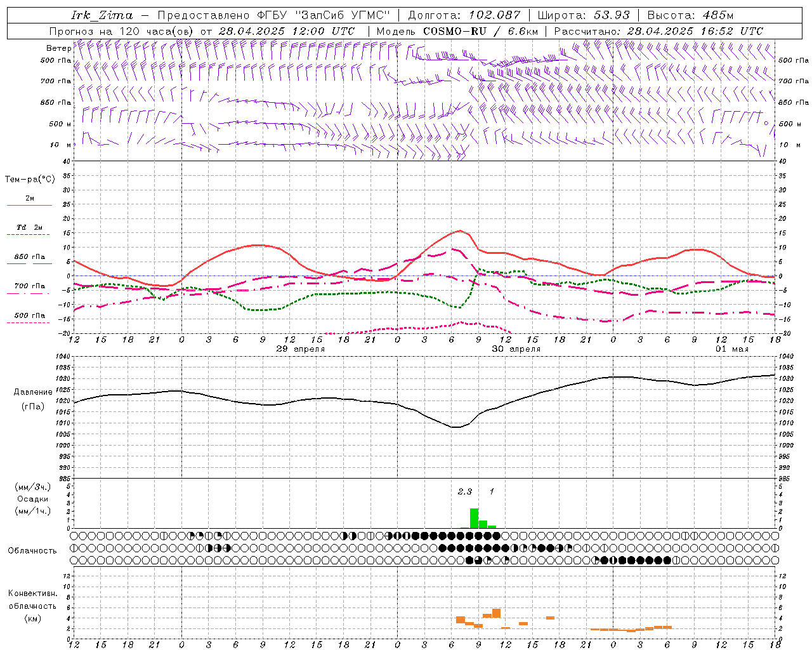Click the model name "COSMO-RU / 6.6км"
Screen dimensions: 812x650
pos(481,31)
